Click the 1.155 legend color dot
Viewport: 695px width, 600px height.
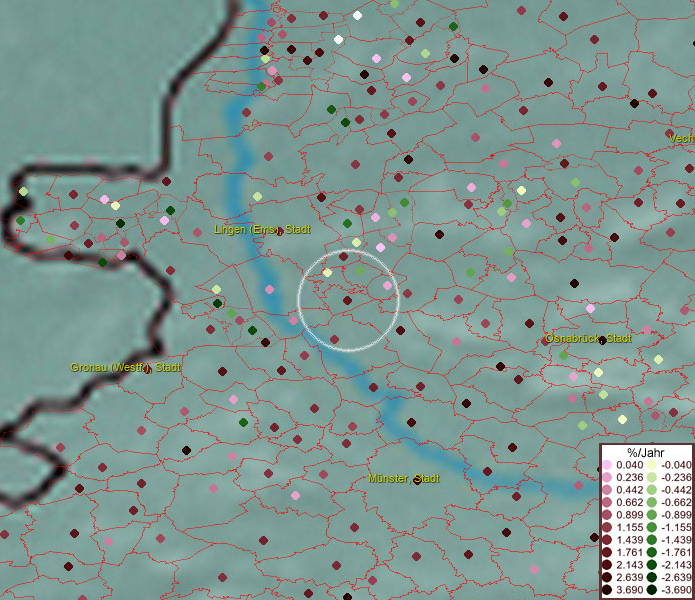tap(607, 527)
